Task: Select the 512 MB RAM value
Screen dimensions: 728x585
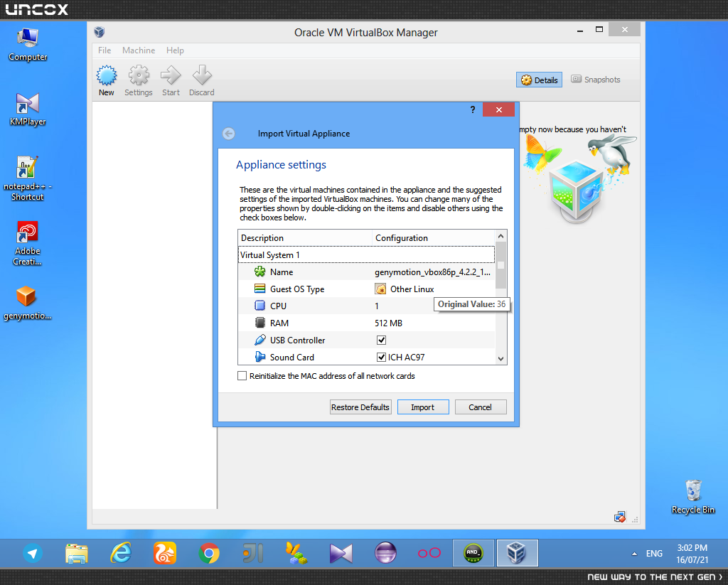Action: pos(389,323)
